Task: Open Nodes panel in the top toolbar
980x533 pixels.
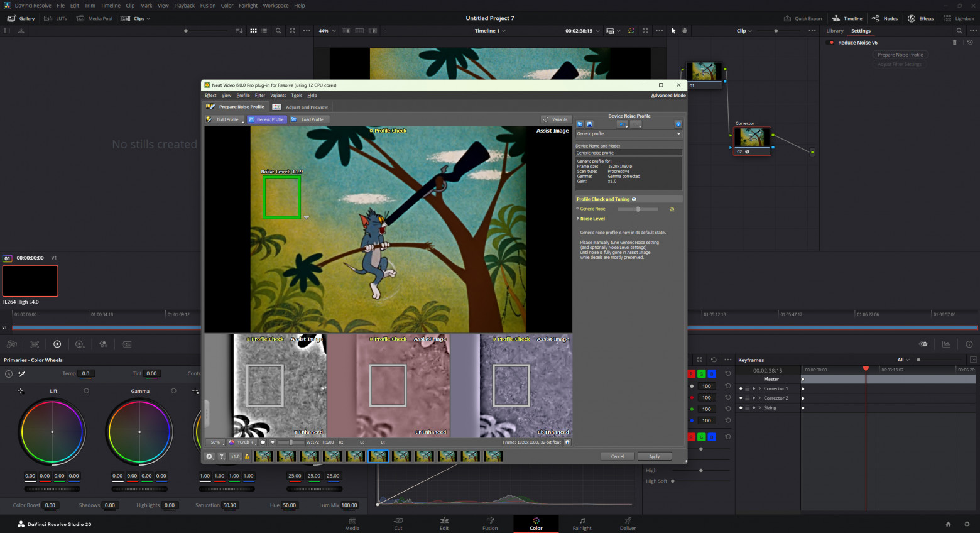Action: [885, 18]
